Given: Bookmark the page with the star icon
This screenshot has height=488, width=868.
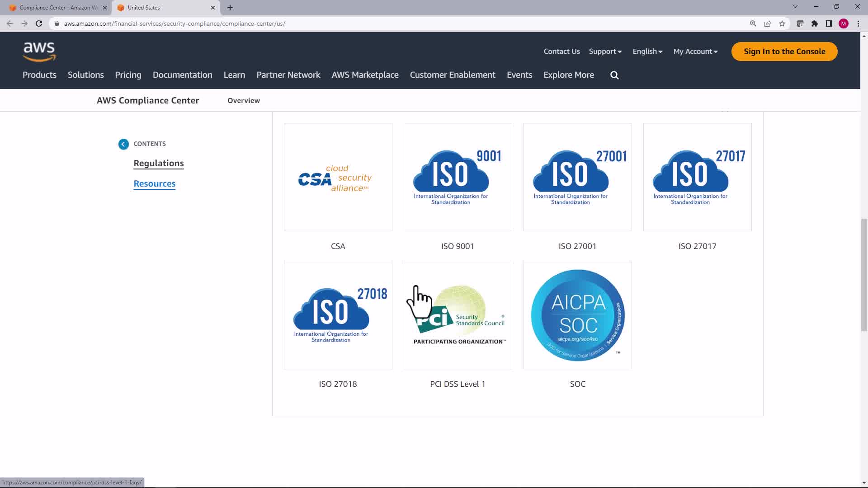Looking at the screenshot, I should pyautogui.click(x=782, y=23).
